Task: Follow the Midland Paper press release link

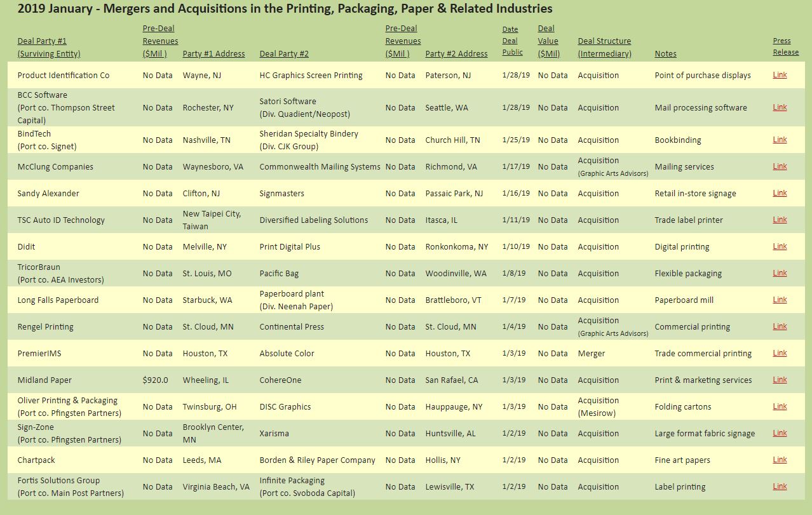Action: click(x=780, y=380)
